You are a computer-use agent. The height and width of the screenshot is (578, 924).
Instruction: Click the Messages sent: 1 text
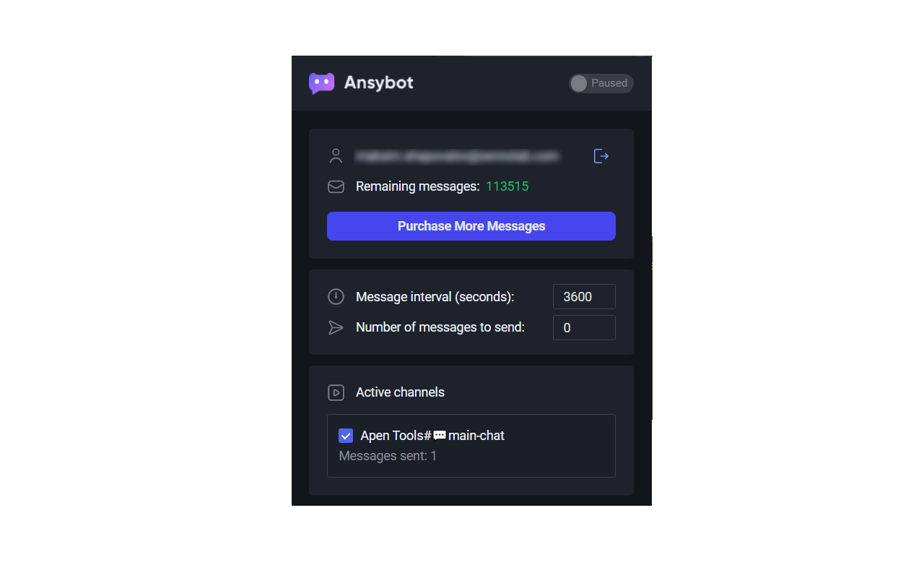tap(388, 456)
